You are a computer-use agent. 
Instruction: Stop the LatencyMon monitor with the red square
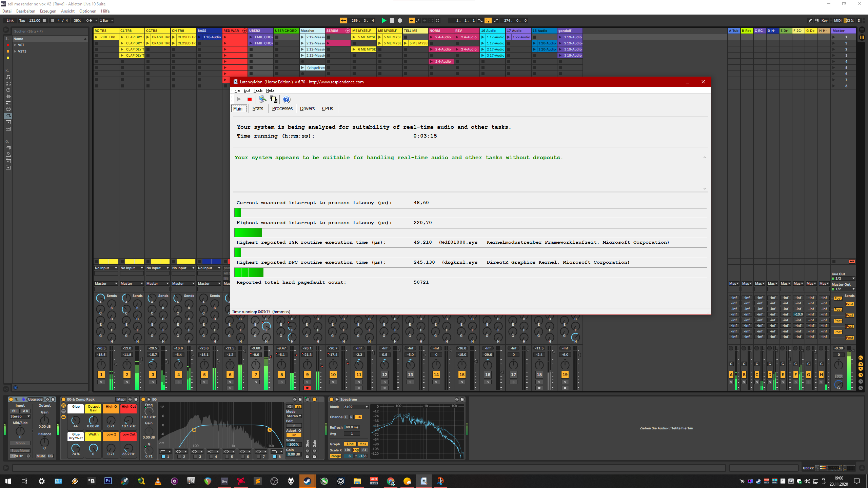coord(250,99)
